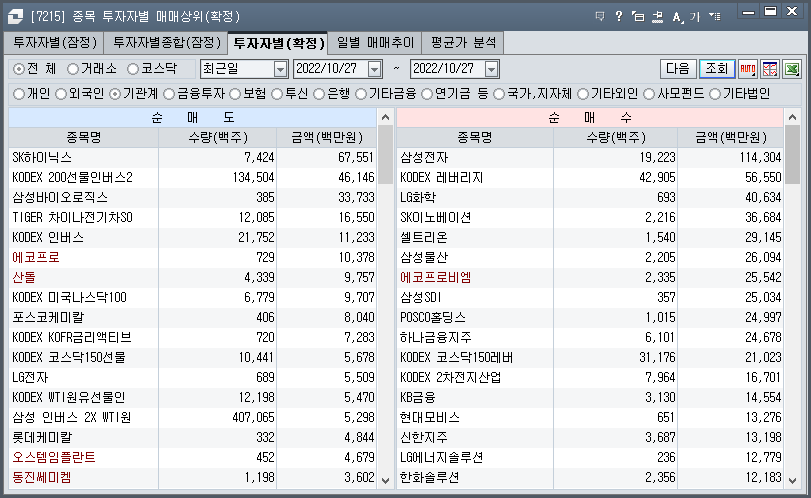Screen dimensions: 811x498
Task: Open help with the question mark icon
Action: [x=619, y=17]
